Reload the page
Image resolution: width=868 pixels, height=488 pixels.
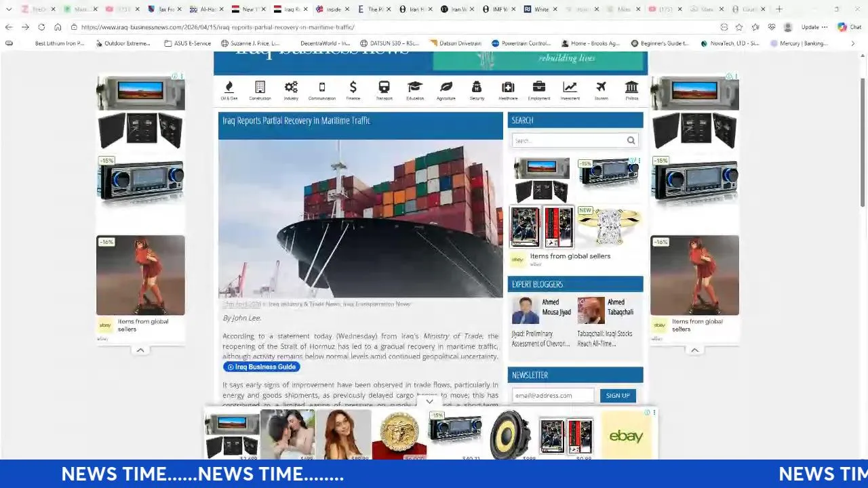click(41, 27)
